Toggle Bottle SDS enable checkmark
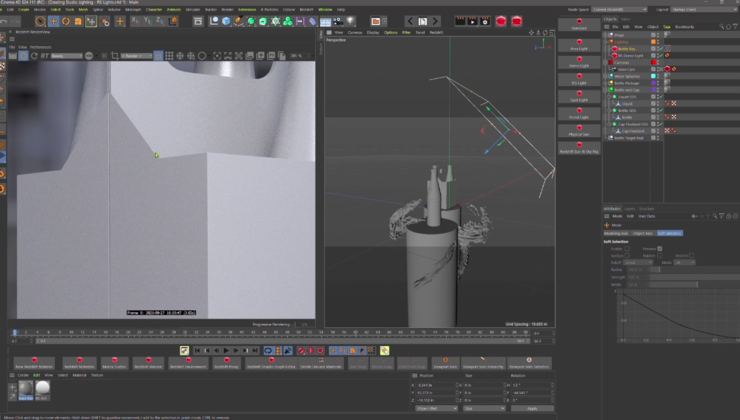 pyautogui.click(x=662, y=110)
